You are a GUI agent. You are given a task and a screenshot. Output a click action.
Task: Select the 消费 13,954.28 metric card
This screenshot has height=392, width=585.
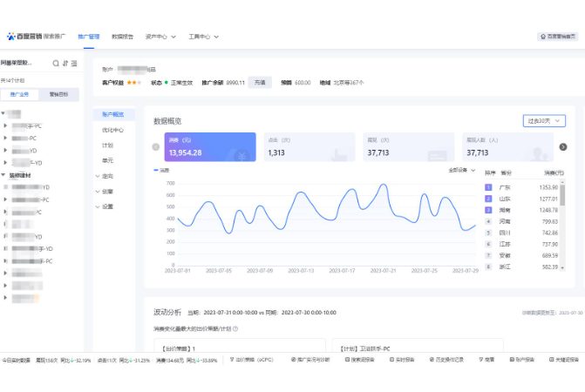210,147
